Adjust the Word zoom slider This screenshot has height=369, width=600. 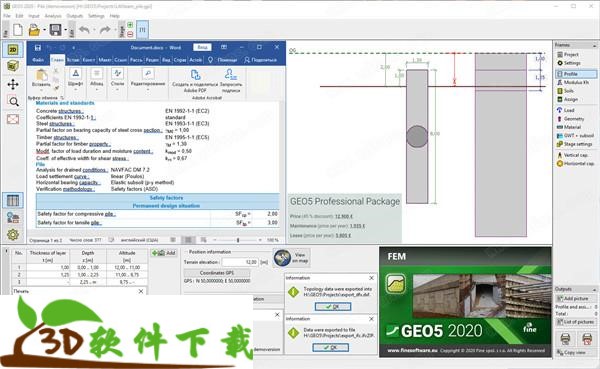click(x=238, y=240)
